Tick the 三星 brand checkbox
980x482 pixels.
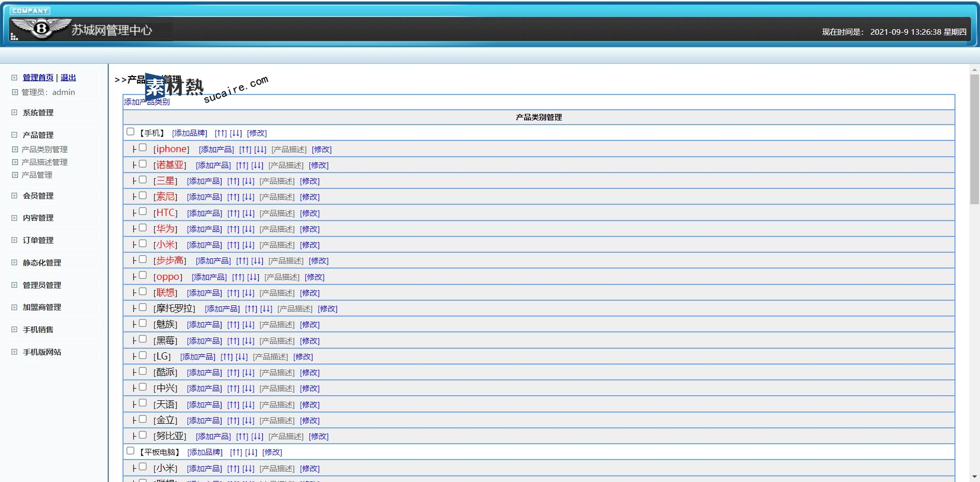143,180
